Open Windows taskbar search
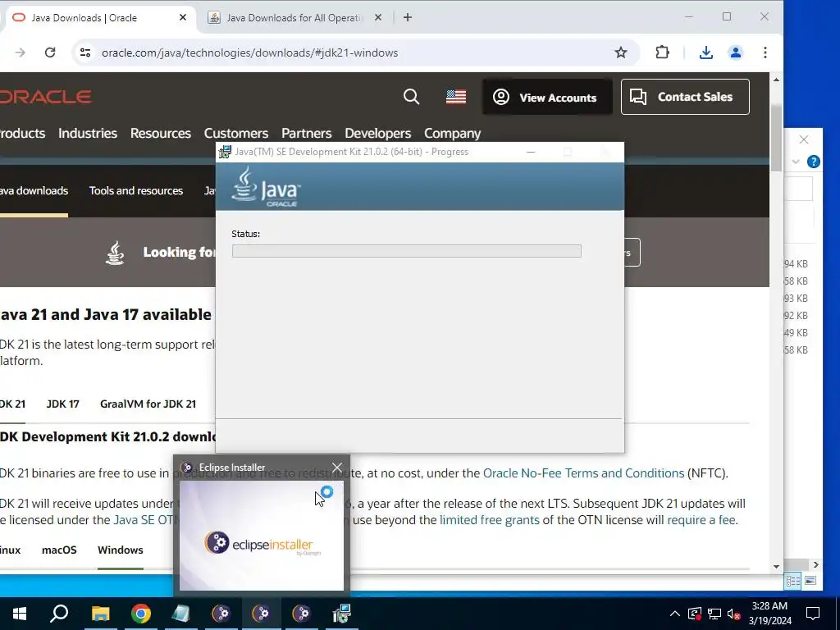 coord(59,614)
